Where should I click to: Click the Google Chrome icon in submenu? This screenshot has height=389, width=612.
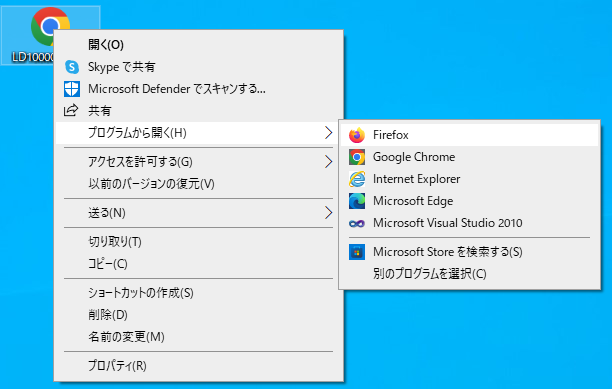click(357, 157)
